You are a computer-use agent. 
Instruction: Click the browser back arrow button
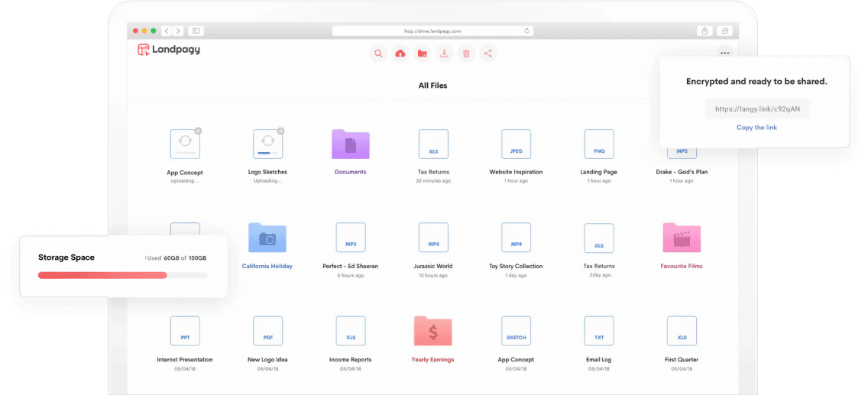tap(167, 31)
